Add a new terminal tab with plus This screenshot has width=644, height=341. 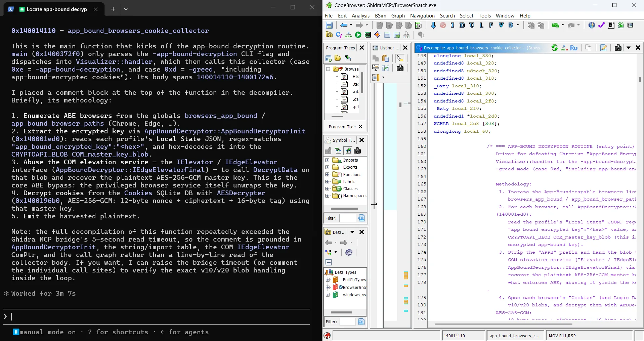point(113,9)
